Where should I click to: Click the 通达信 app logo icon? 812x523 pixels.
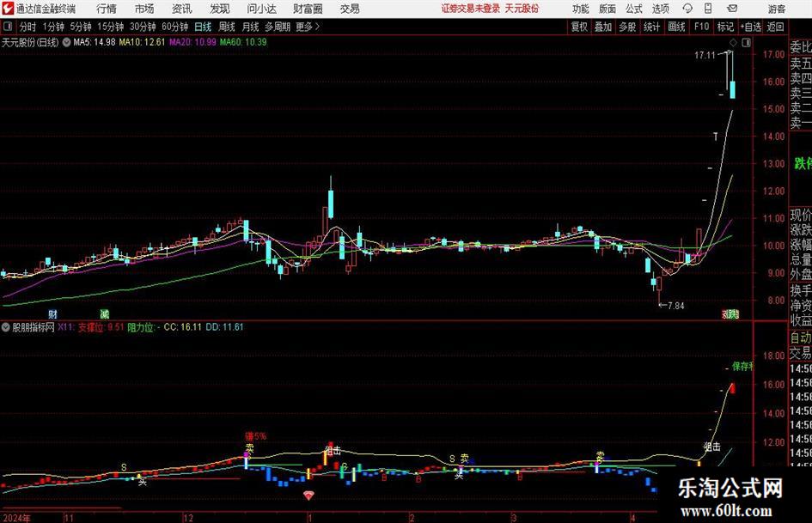pos(8,9)
